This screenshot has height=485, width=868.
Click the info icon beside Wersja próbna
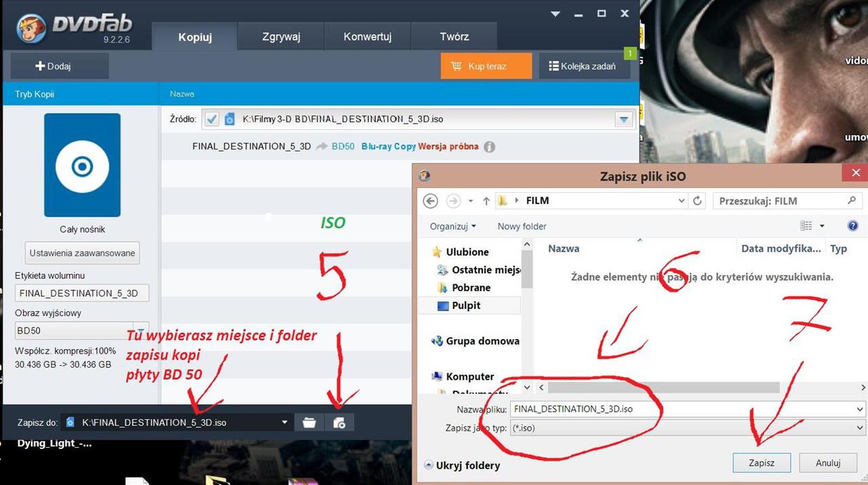[490, 147]
